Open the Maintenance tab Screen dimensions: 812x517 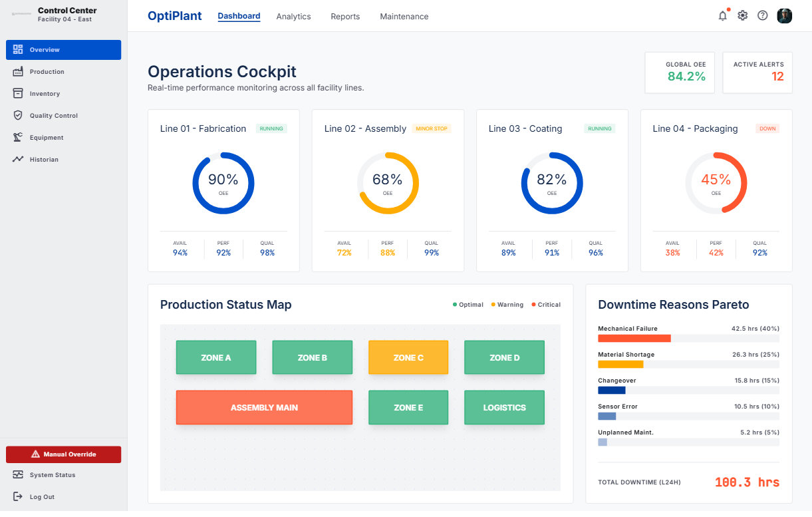coord(404,16)
